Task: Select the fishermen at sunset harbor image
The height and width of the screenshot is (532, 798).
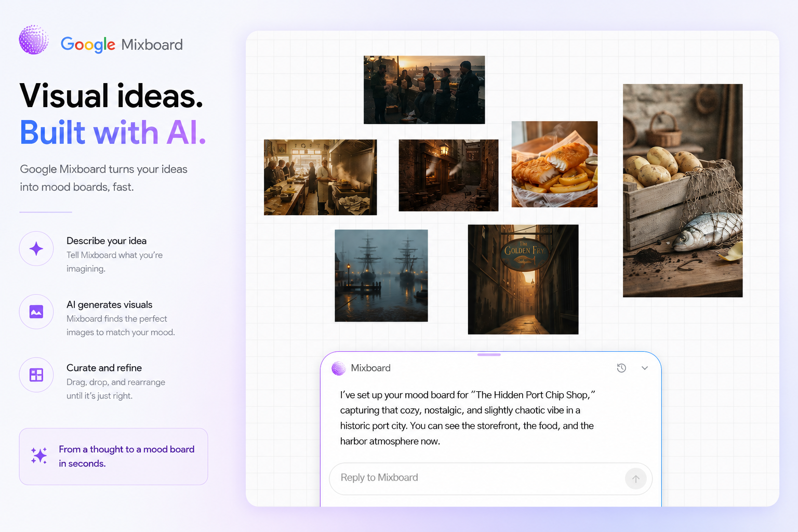Action: pyautogui.click(x=424, y=90)
